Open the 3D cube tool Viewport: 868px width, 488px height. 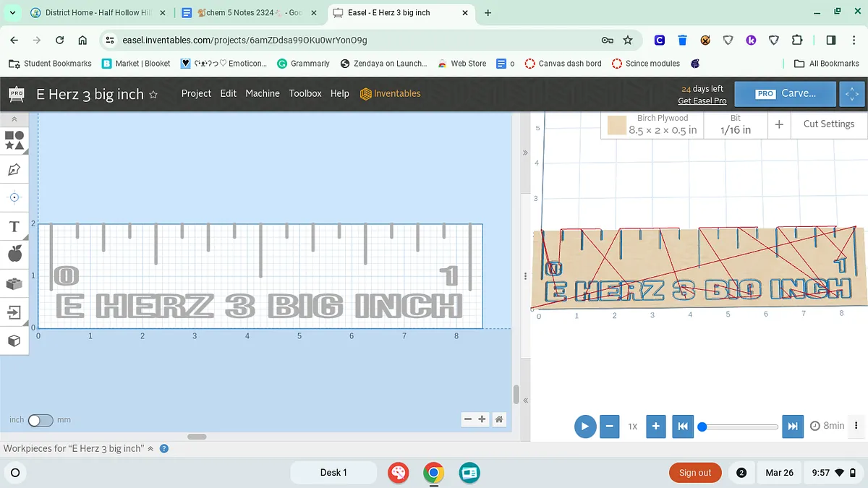[14, 341]
